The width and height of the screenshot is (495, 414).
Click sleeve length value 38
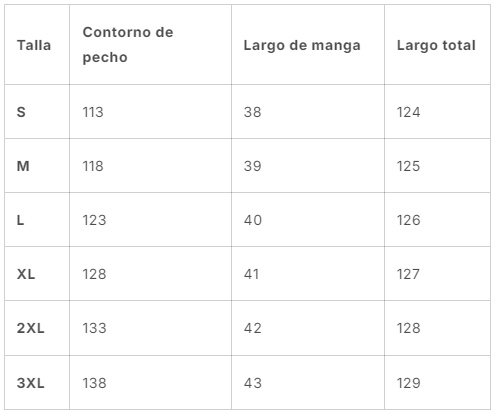(252, 112)
